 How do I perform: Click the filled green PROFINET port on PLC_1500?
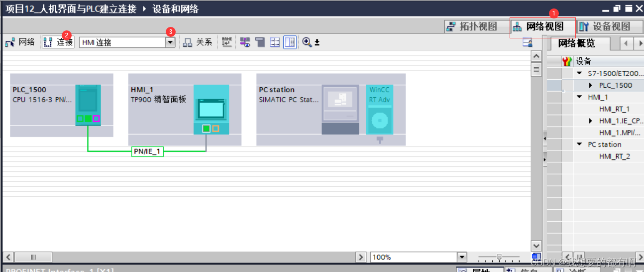88,119
